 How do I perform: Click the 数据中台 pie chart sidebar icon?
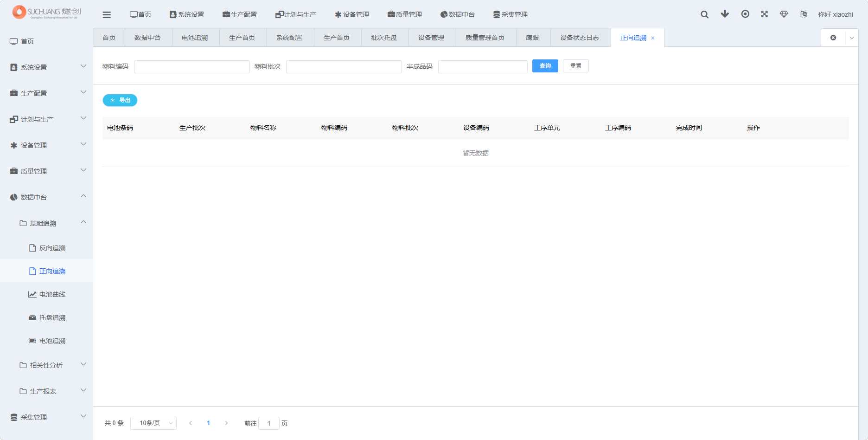[x=14, y=197]
